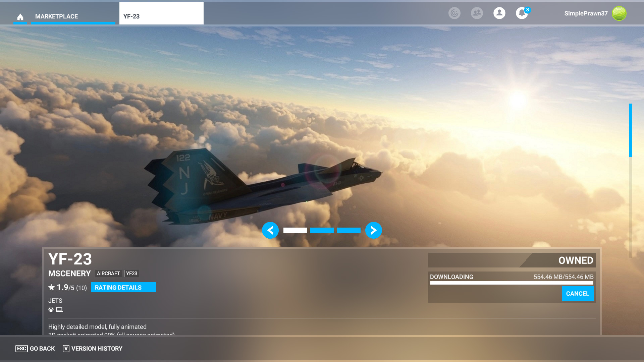This screenshot has height=362, width=644.
Task: Show next screenshot with right arrow
Action: pos(374,230)
